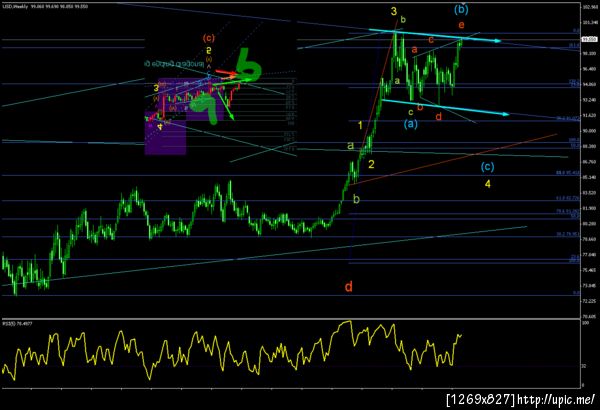Image resolution: width=600 pixels, height=410 pixels.
Task: Click yellow wave label 3 at chart top
Action: coord(394,11)
